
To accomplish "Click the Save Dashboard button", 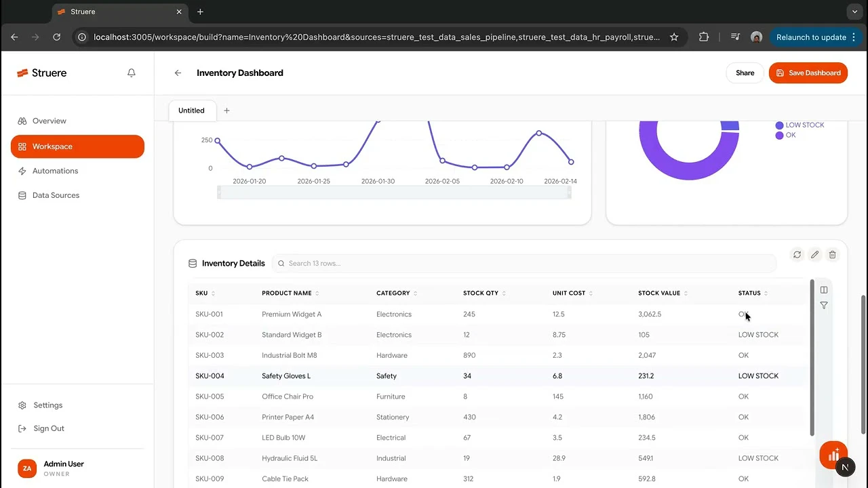I will coord(808,73).
